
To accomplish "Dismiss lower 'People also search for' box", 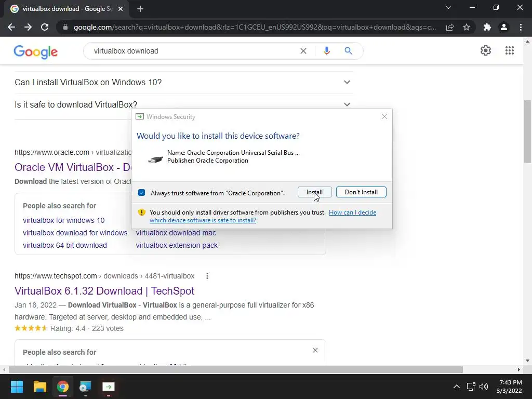I will 315,350.
